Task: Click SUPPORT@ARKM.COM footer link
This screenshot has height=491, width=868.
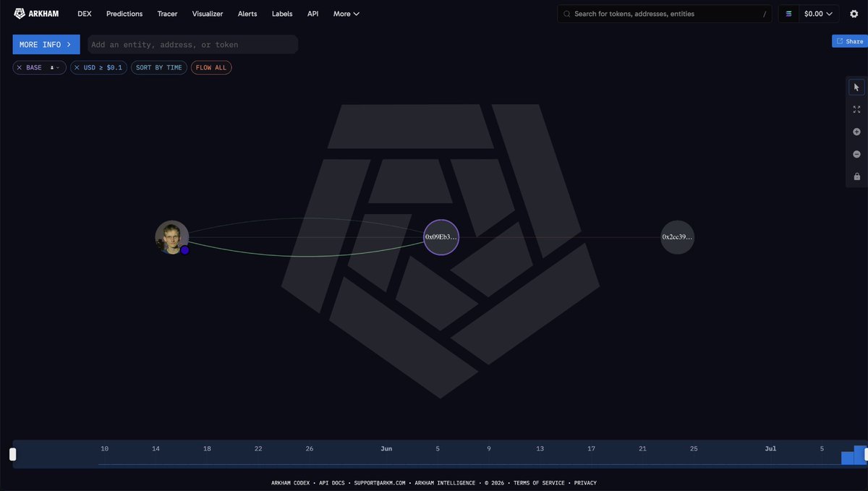Action: coord(380,483)
